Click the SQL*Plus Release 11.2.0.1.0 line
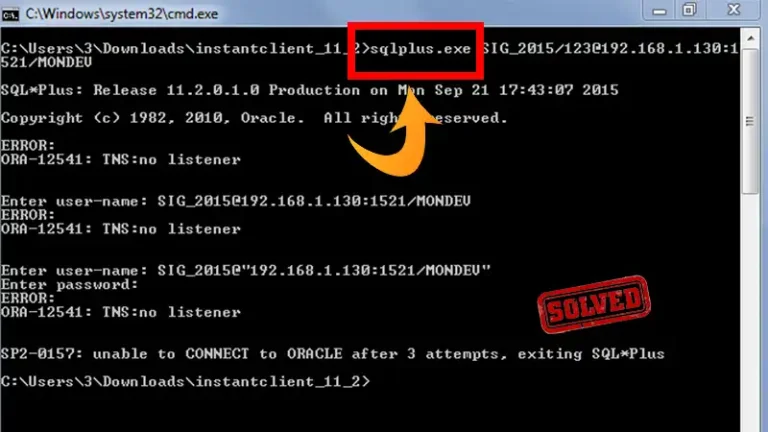 pyautogui.click(x=310, y=90)
